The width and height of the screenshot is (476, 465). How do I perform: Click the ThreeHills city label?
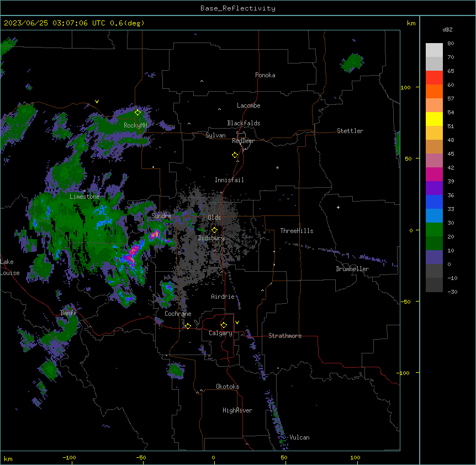(297, 231)
